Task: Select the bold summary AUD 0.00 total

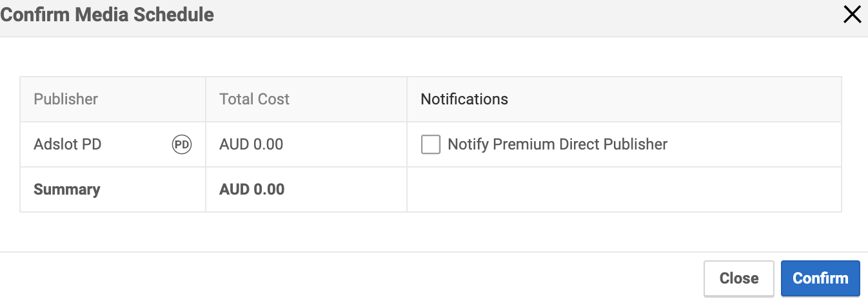Action: (x=252, y=189)
